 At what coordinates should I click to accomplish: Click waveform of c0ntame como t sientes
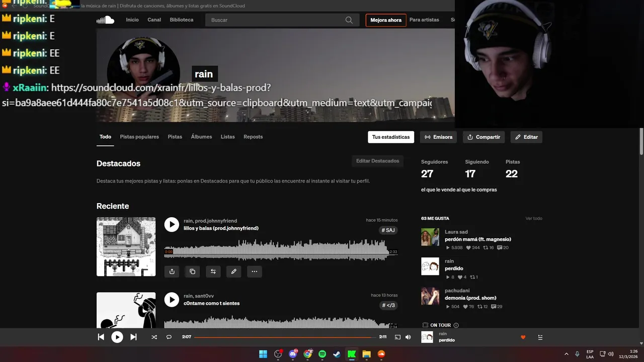pos(281,323)
